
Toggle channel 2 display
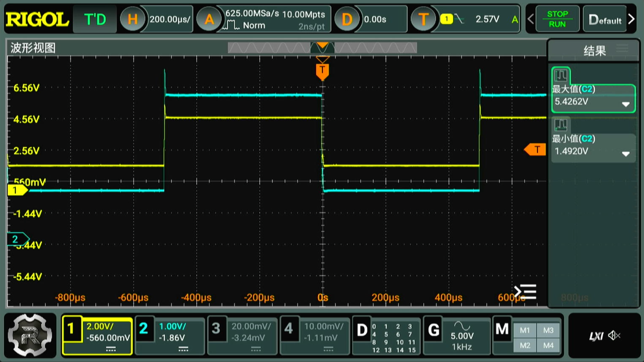[144, 328]
